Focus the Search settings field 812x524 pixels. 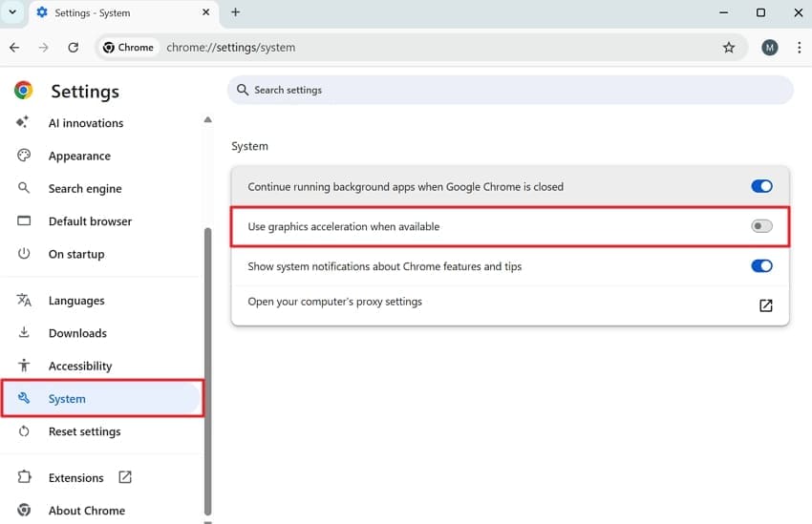(x=510, y=90)
